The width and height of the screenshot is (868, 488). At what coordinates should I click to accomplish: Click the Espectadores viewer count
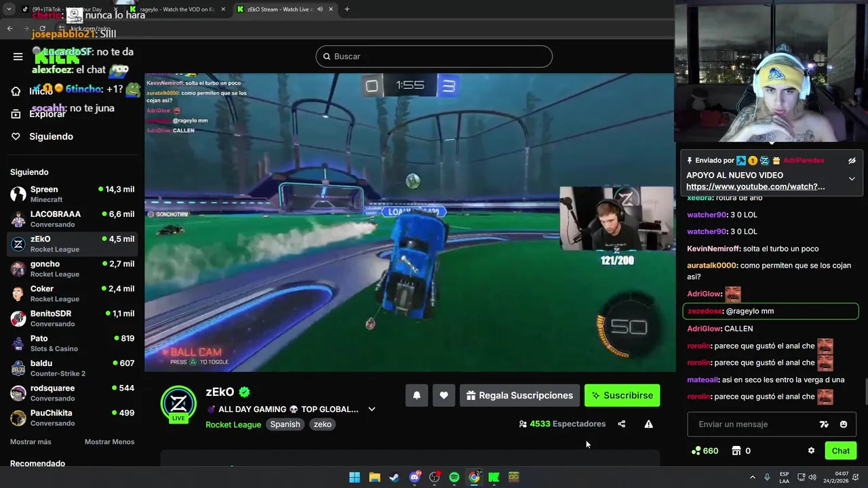pos(562,424)
